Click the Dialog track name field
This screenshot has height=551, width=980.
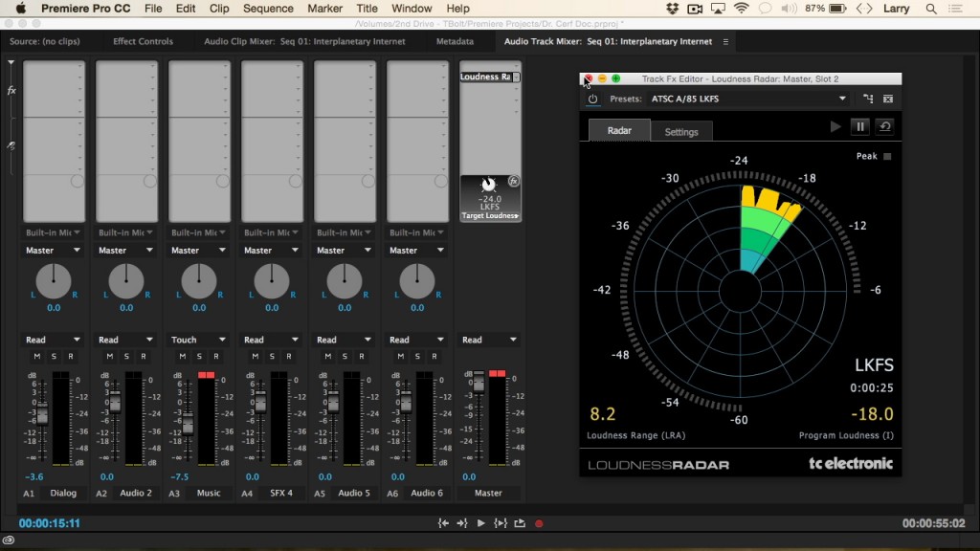tap(63, 493)
